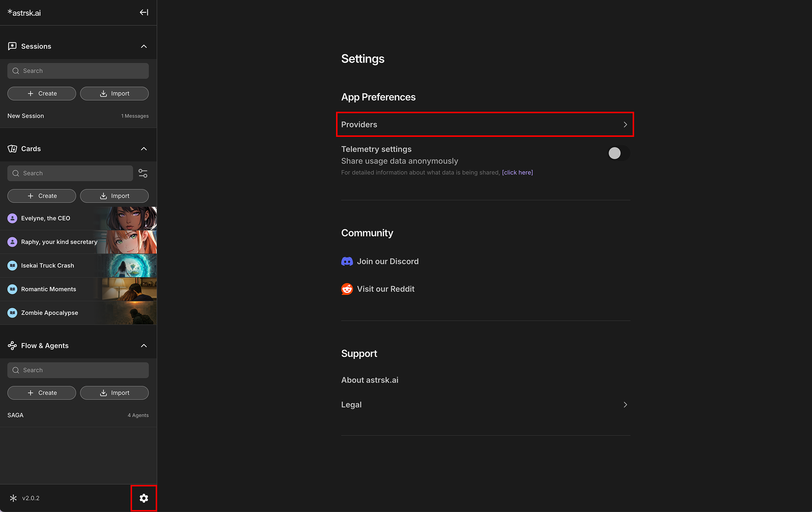The height and width of the screenshot is (512, 812).
Task: Select the Romantic Moments card
Action: 78,289
